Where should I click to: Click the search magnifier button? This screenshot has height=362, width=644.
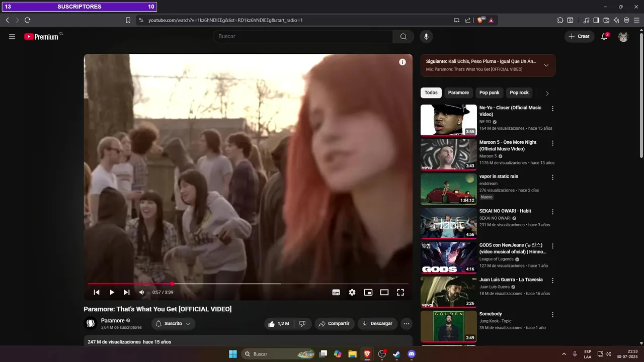click(x=404, y=36)
